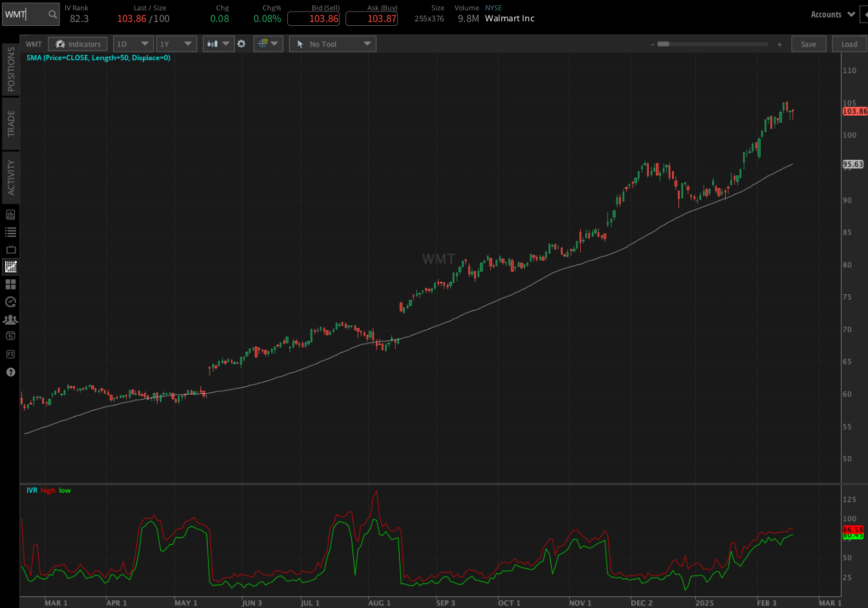868x608 pixels.
Task: Focus the WMT symbol input field
Action: (26, 14)
